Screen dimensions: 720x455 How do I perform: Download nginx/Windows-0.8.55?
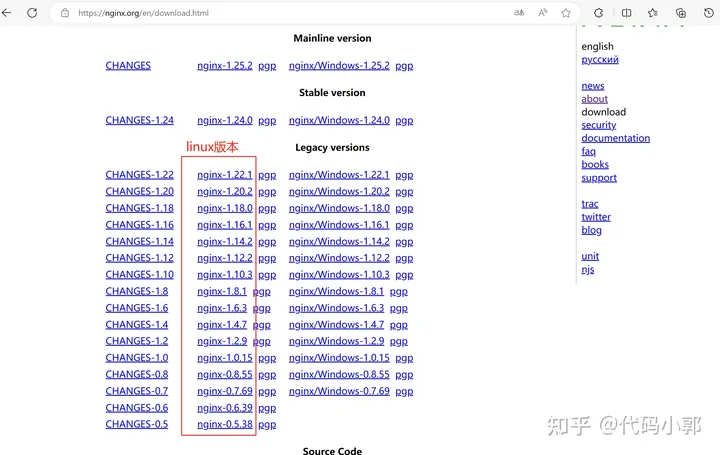click(339, 375)
